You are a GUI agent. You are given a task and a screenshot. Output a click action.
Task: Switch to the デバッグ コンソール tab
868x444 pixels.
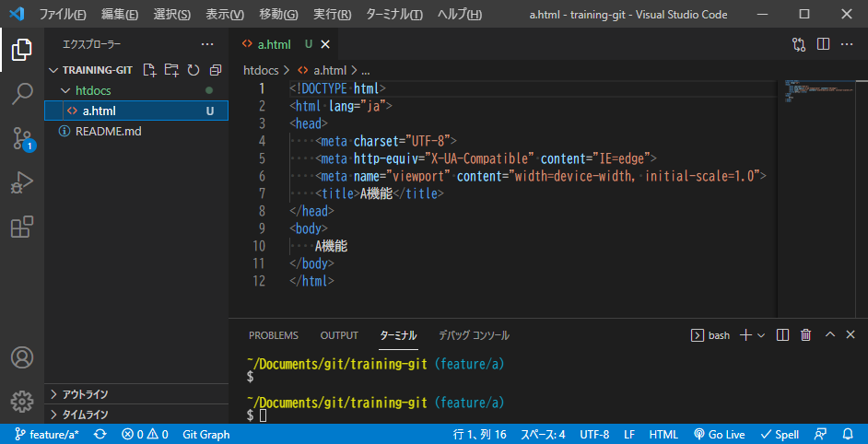pyautogui.click(x=474, y=335)
